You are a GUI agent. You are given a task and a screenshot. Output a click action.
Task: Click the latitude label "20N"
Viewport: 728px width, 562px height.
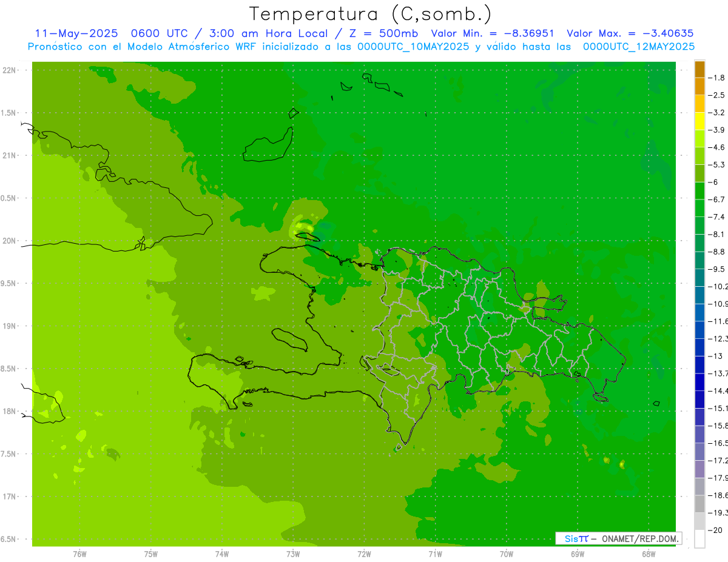click(x=9, y=241)
